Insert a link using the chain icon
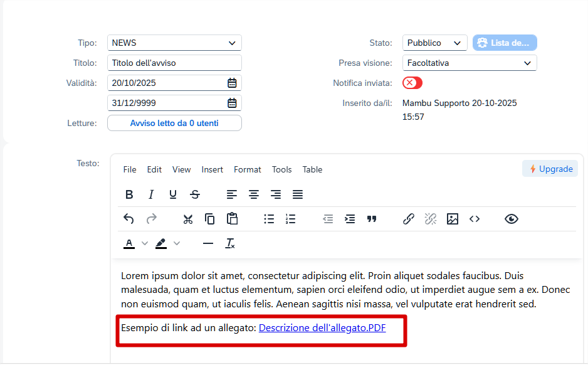Screen dimensions: 588x365 tap(409, 219)
